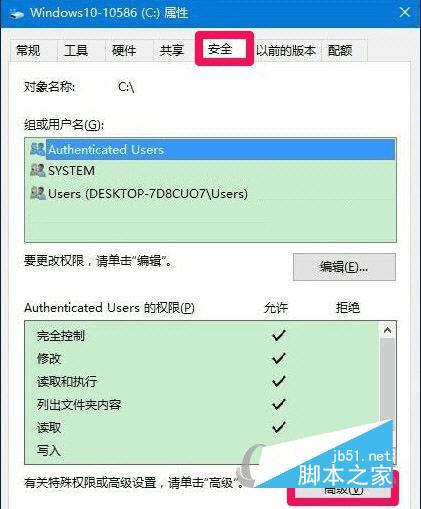The height and width of the screenshot is (509, 421).
Task: Click the 编辑(E)... button
Action: pyautogui.click(x=344, y=267)
